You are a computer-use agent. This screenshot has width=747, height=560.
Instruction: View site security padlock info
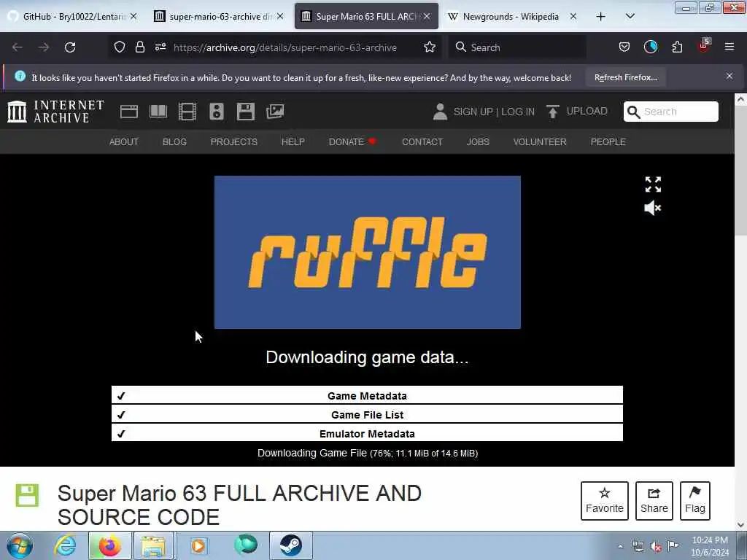139,47
